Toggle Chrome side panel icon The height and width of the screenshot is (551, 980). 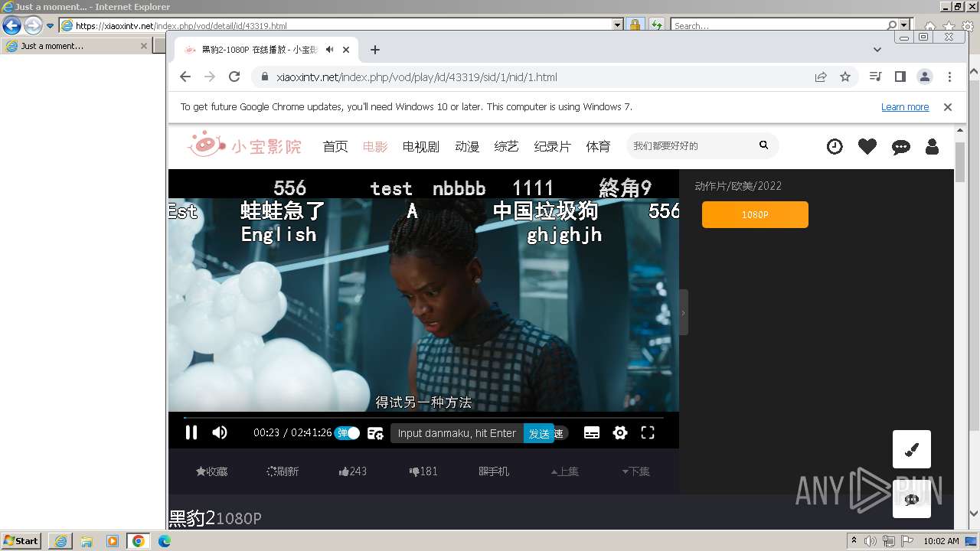coord(900,77)
